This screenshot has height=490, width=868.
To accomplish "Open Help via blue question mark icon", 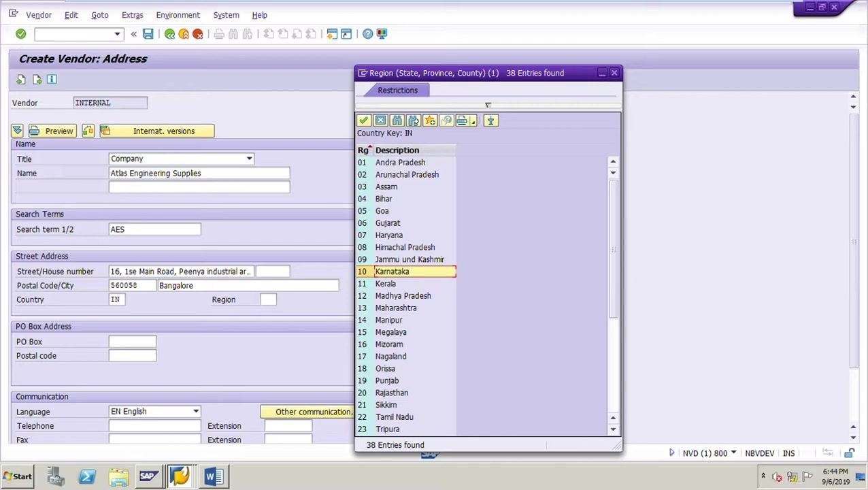I will point(367,34).
